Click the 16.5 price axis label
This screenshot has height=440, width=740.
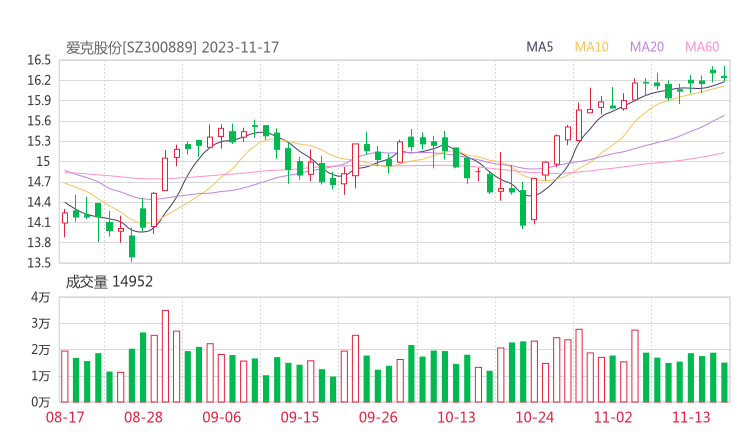[x=39, y=60]
